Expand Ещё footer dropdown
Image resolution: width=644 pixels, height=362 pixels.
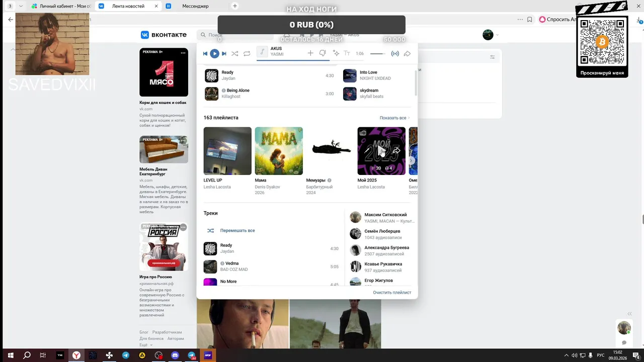click(x=145, y=345)
